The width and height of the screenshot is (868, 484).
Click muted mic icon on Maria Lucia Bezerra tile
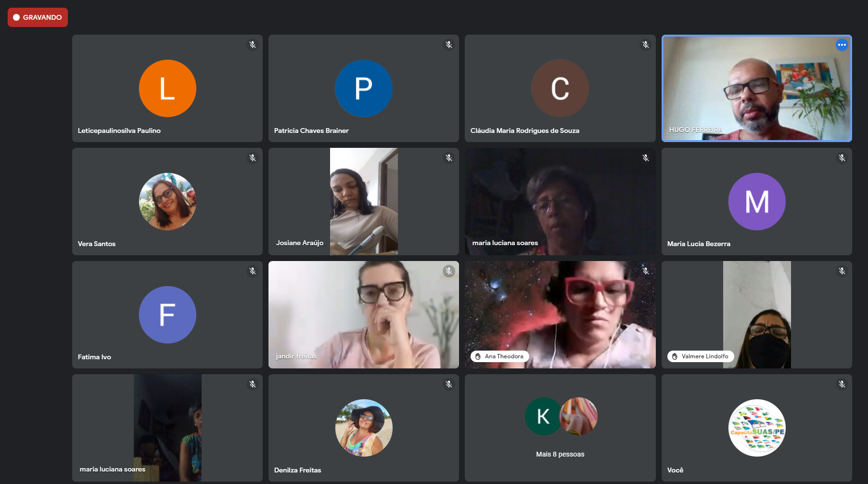(842, 158)
